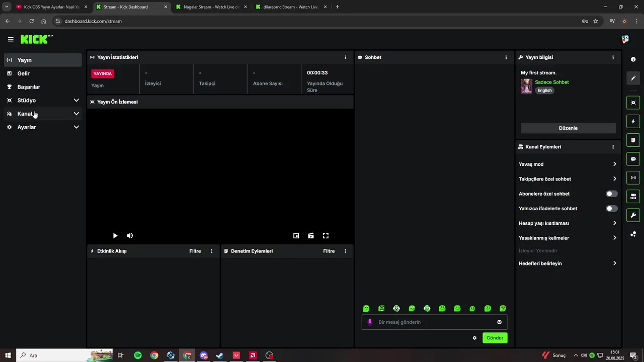The width and height of the screenshot is (644, 362).
Task: Click the purple microphone icon in chat input
Action: (x=370, y=322)
